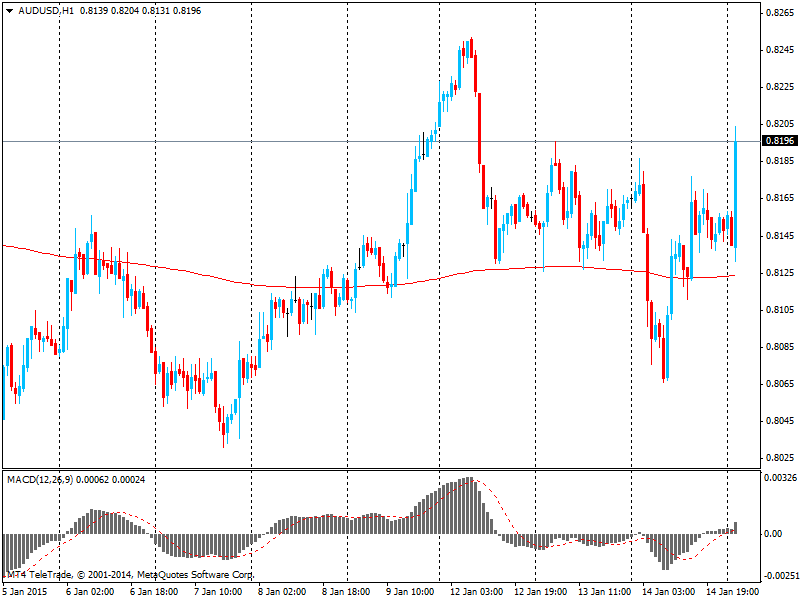Select the 14 Jan 19:00 time label
This screenshot has height=600, width=800.
point(731,591)
